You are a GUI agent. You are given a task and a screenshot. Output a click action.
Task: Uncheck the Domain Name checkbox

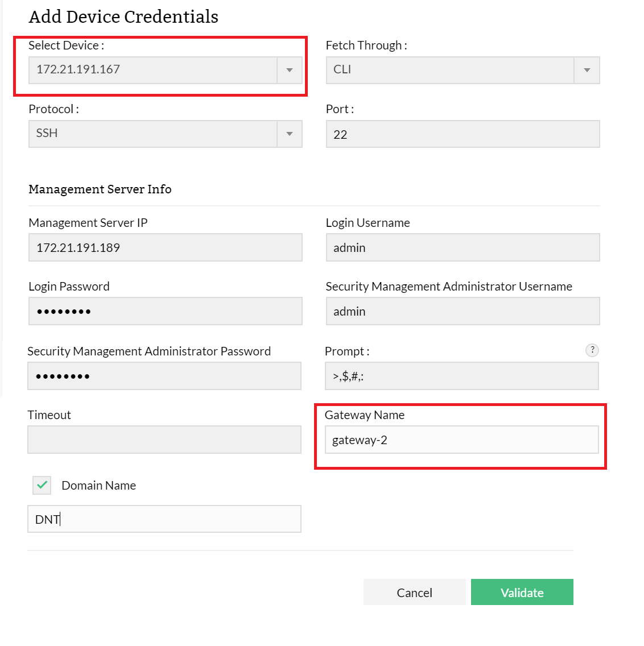tap(42, 485)
